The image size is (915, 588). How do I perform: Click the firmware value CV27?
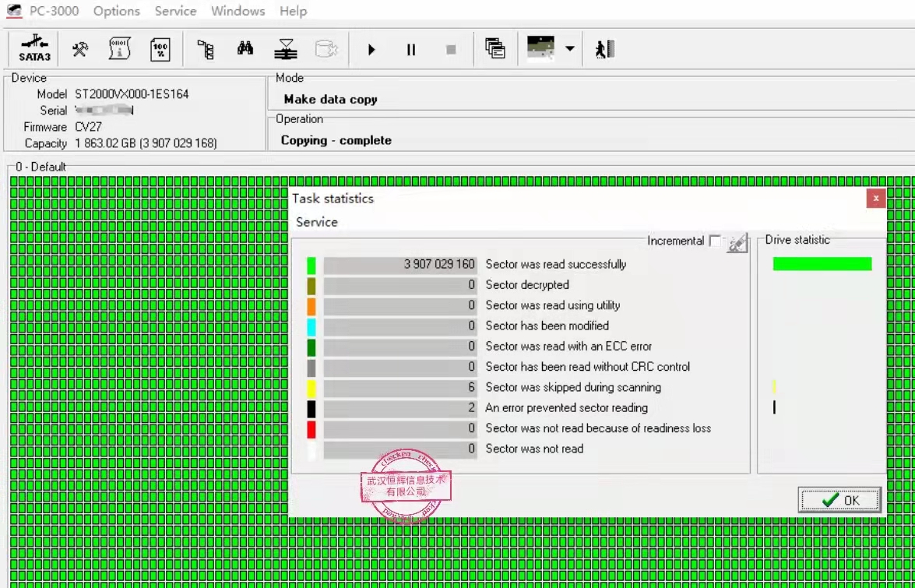click(x=88, y=127)
